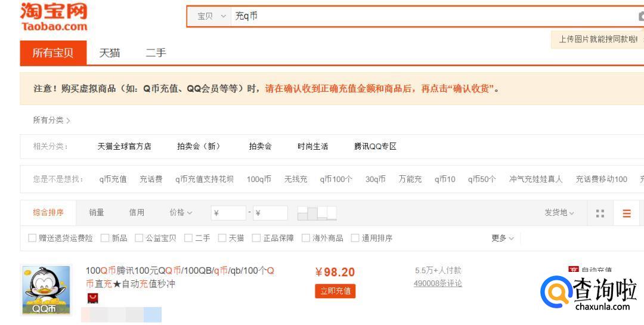Tick 赠送退货运费险 checkbox
644x325 pixels.
point(32,238)
